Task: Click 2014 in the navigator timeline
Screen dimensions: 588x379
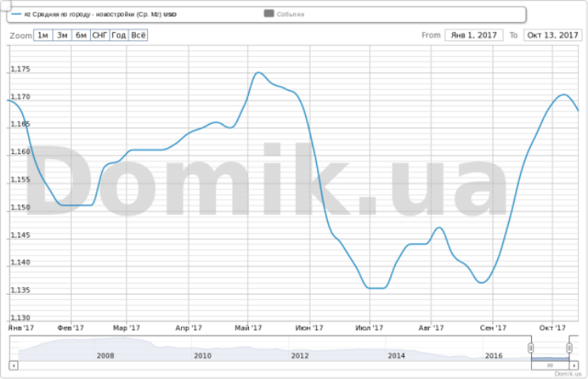Action: click(x=397, y=355)
